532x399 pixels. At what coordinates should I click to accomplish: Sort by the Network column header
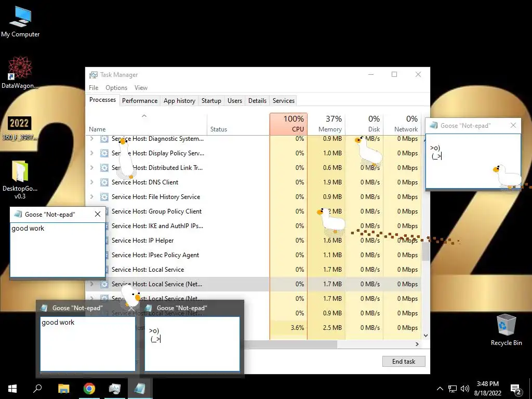tap(402, 124)
